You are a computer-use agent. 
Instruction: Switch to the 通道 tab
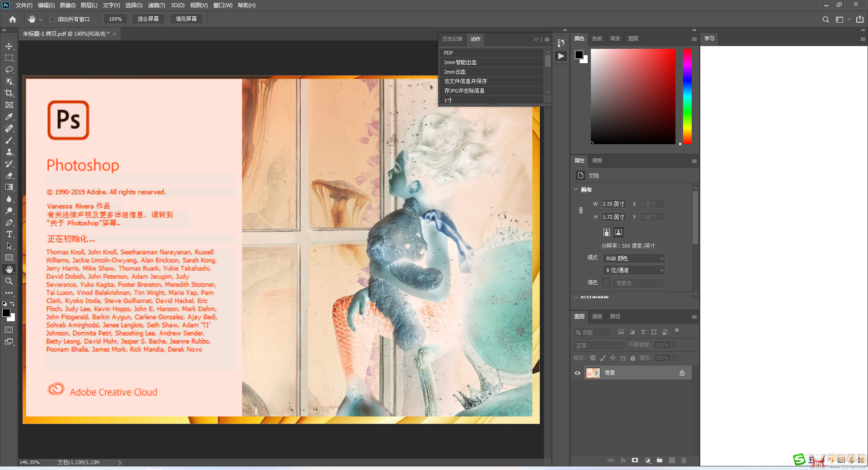coord(597,316)
